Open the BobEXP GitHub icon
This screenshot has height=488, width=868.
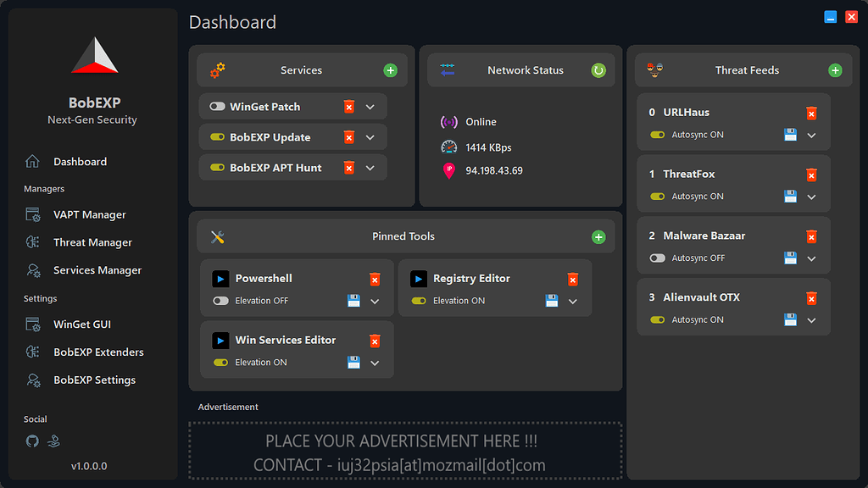coord(32,441)
